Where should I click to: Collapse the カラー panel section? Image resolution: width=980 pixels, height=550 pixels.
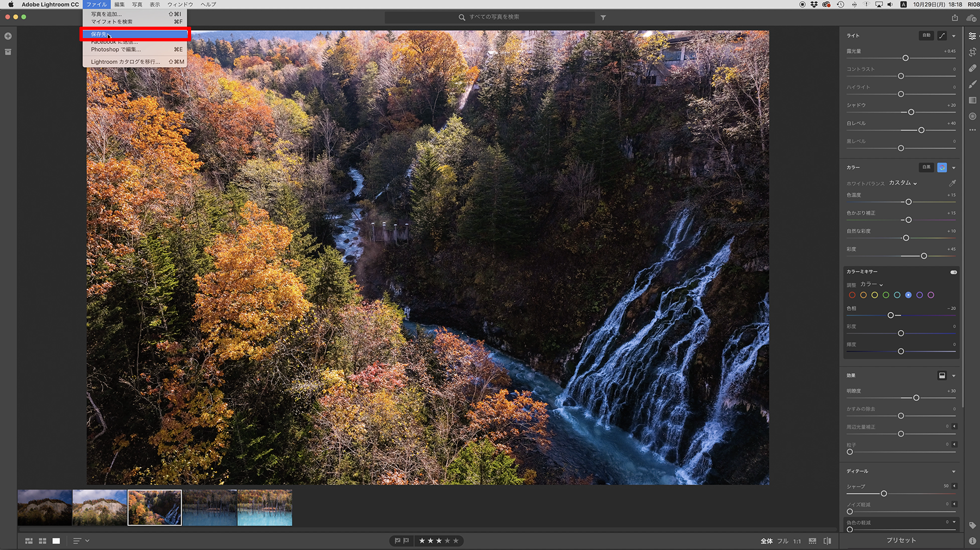(953, 168)
